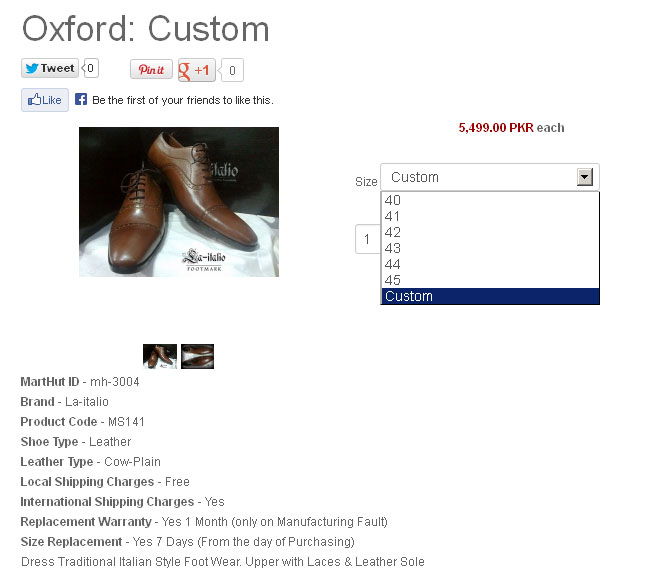The width and height of the screenshot is (657, 587).
Task: Open the main brown shoe image
Action: point(179,202)
